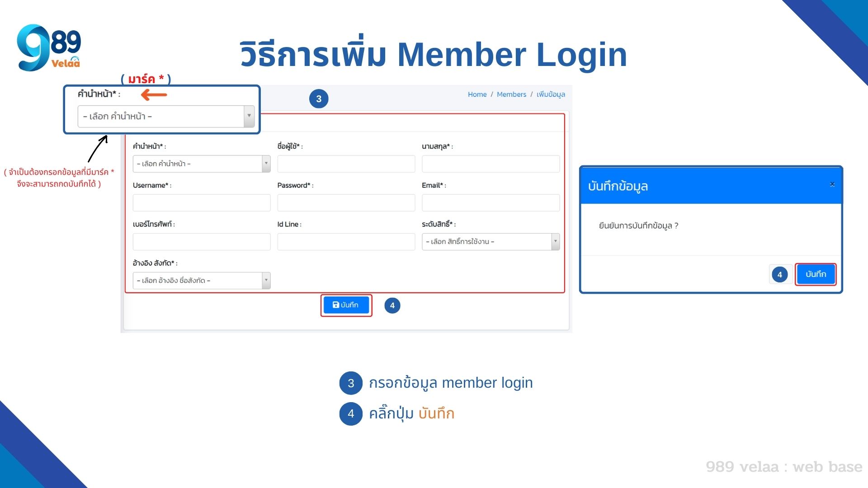868x488 pixels.
Task: Focus the Username text field
Action: (201, 202)
